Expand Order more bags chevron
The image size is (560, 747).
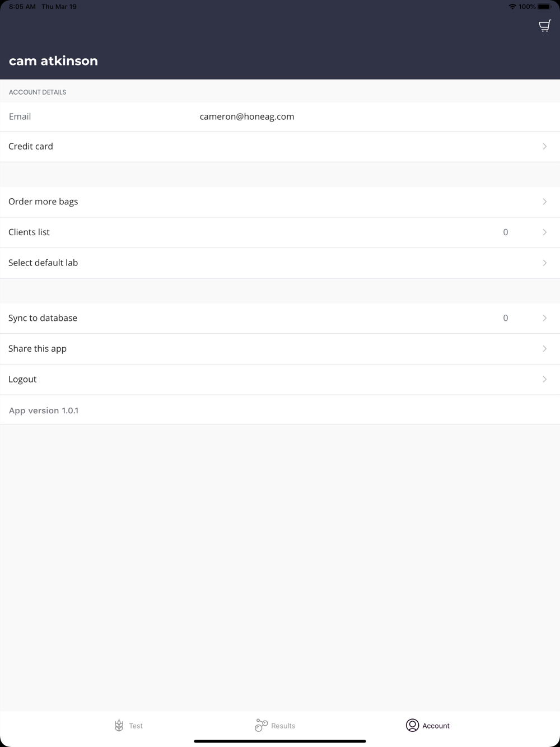point(544,202)
